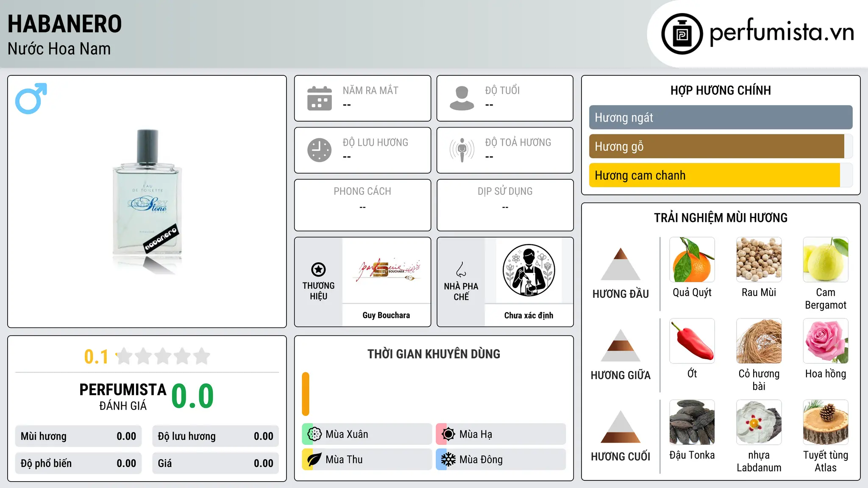Click the TRẢI NGHIỆM MÙI HƯƠNG heading
Screen dimensions: 868x488
click(x=721, y=218)
